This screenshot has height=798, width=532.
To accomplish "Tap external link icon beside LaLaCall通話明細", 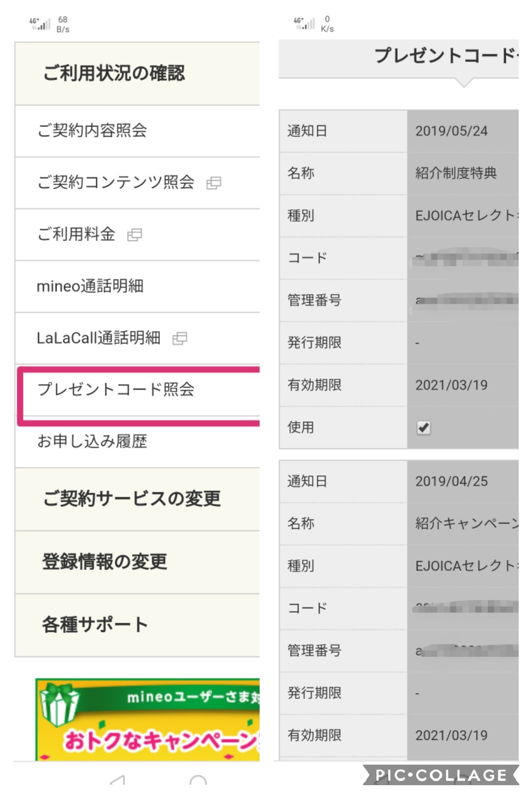I will (x=180, y=338).
